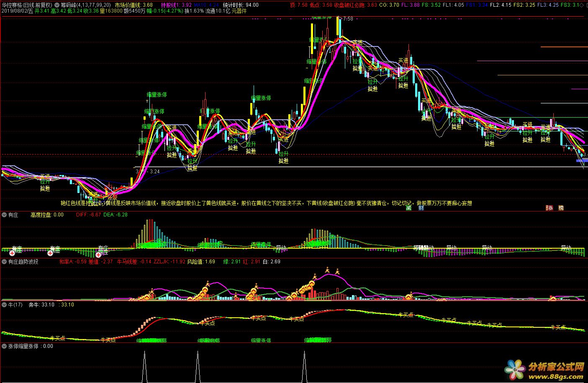Click the FL: 3.88 value

[410, 5]
